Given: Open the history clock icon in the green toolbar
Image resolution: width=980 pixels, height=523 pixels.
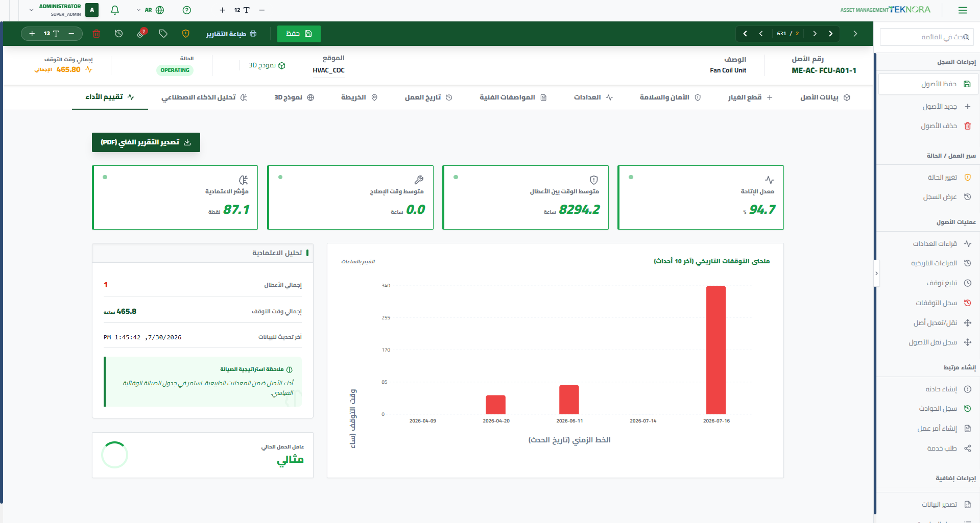Looking at the screenshot, I should 119,34.
